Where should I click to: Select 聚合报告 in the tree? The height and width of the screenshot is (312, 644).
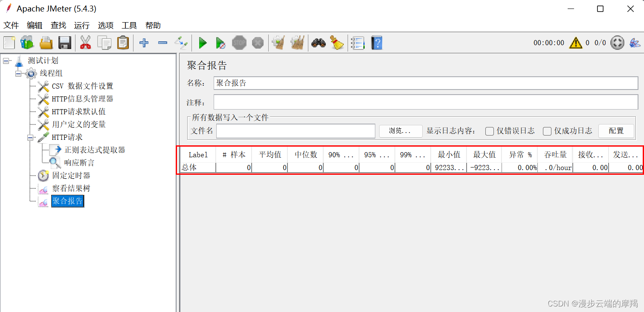point(67,201)
